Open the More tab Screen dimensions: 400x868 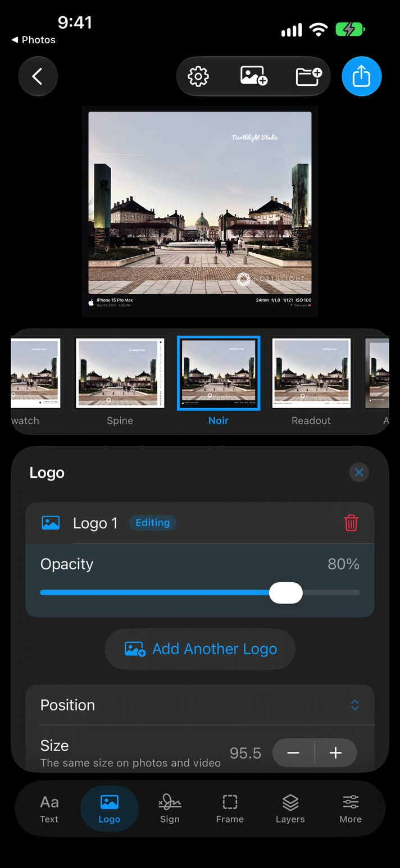pyautogui.click(x=351, y=809)
